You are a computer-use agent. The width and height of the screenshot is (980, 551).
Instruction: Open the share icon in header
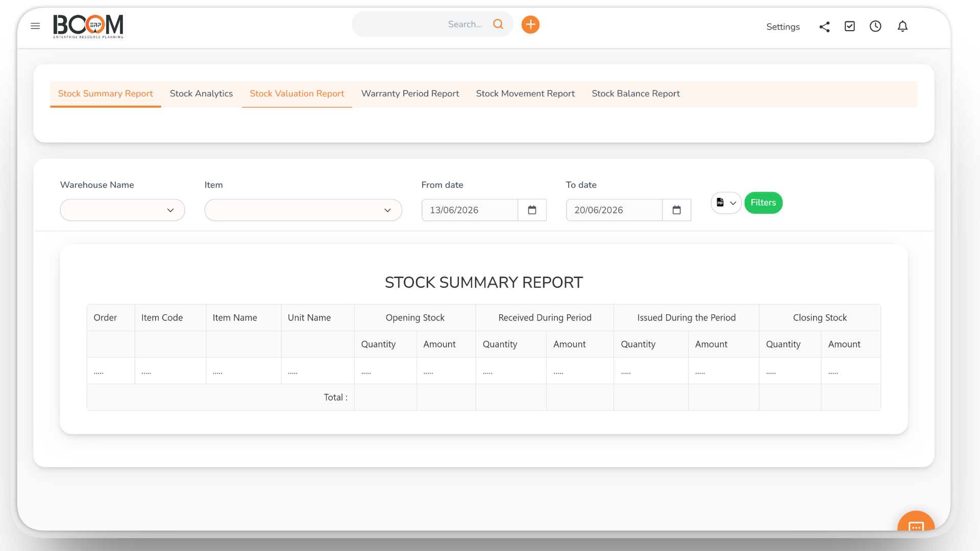coord(824,27)
